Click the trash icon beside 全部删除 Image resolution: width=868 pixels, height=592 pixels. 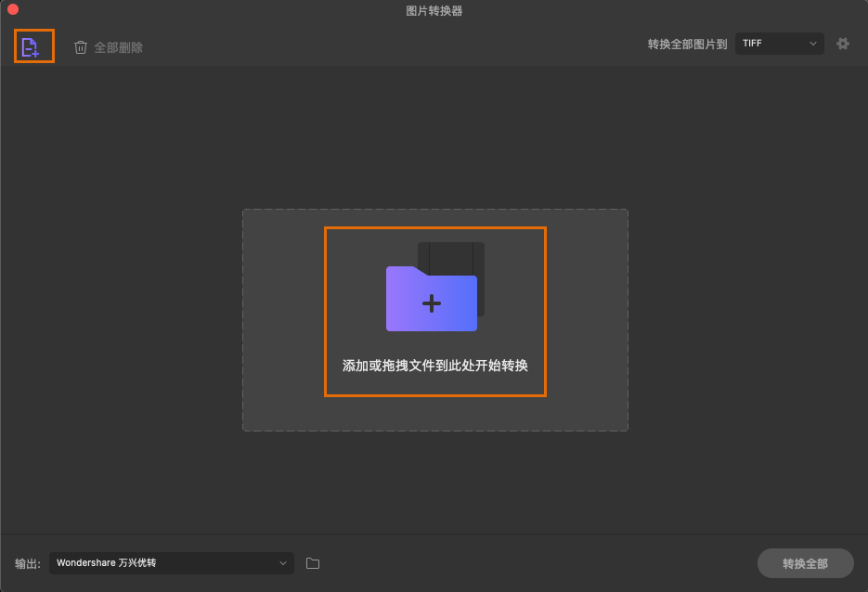click(81, 46)
